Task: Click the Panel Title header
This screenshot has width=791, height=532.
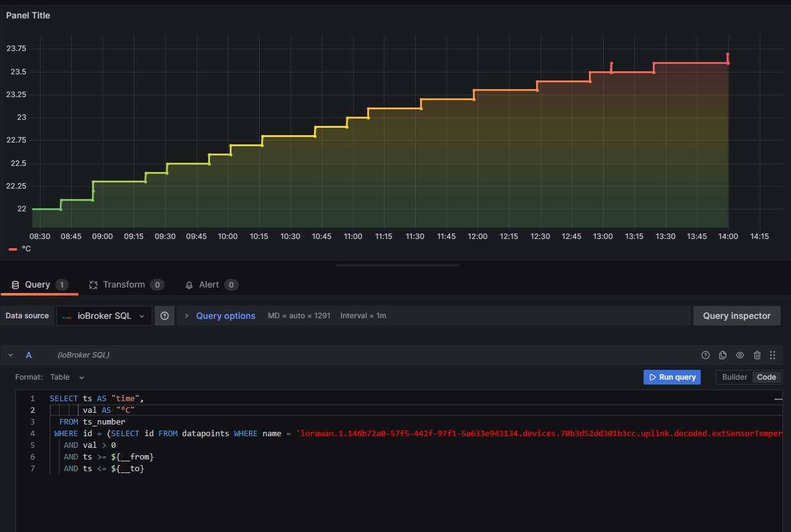Action: coord(28,15)
